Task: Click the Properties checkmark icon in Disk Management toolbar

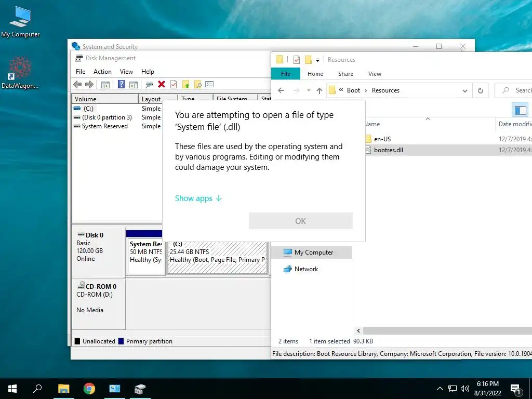Action: (174, 84)
